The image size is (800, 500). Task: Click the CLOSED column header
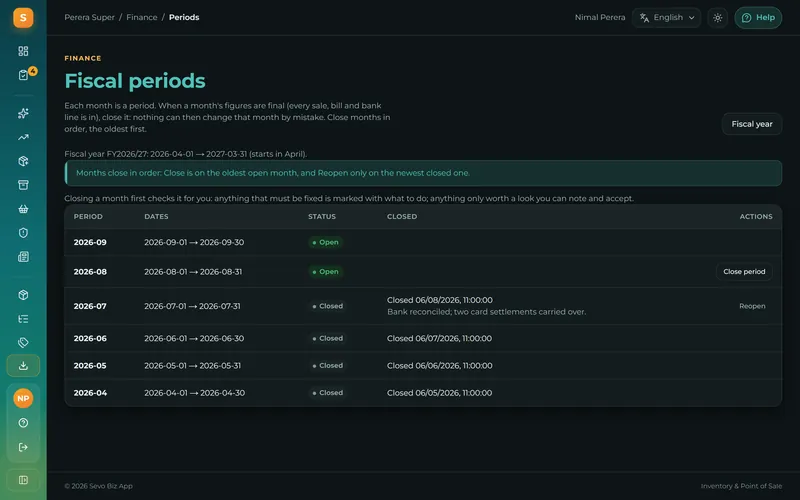coord(402,216)
